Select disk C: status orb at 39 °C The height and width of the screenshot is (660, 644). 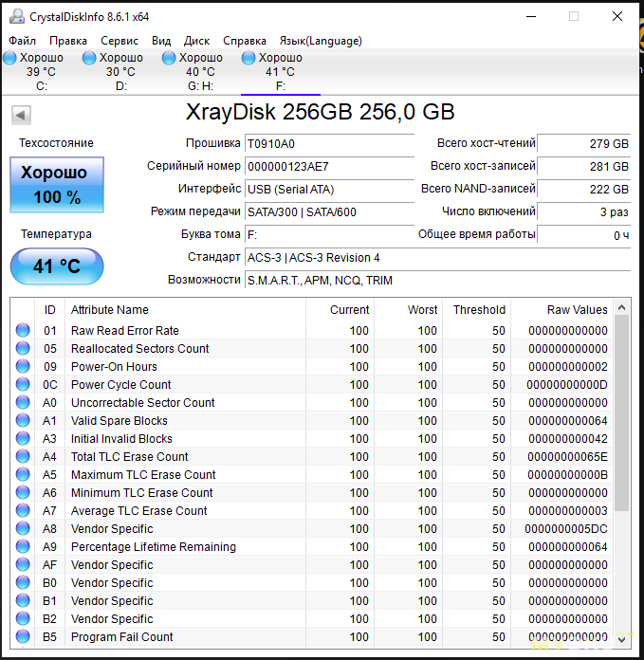(x=9, y=58)
